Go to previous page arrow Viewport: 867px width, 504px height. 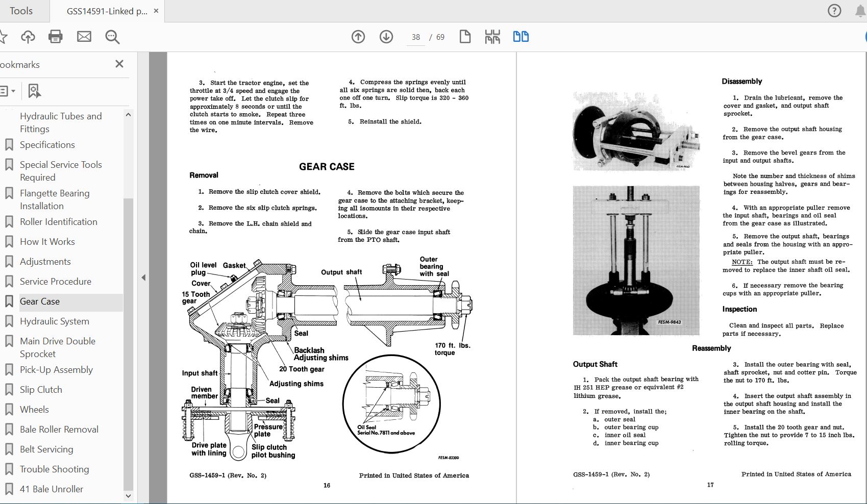[358, 37]
